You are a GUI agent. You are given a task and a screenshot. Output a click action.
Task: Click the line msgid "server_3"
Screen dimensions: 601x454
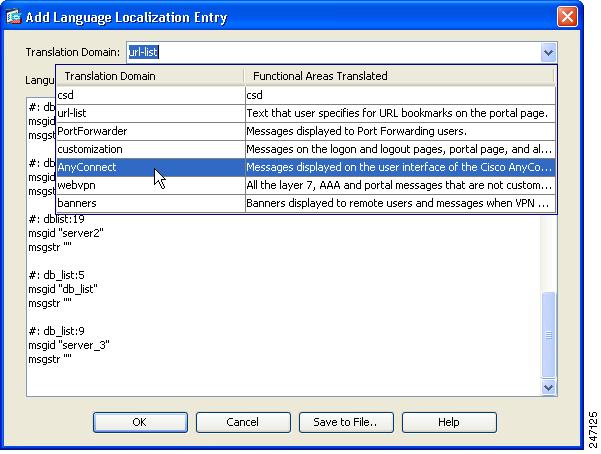tap(69, 345)
